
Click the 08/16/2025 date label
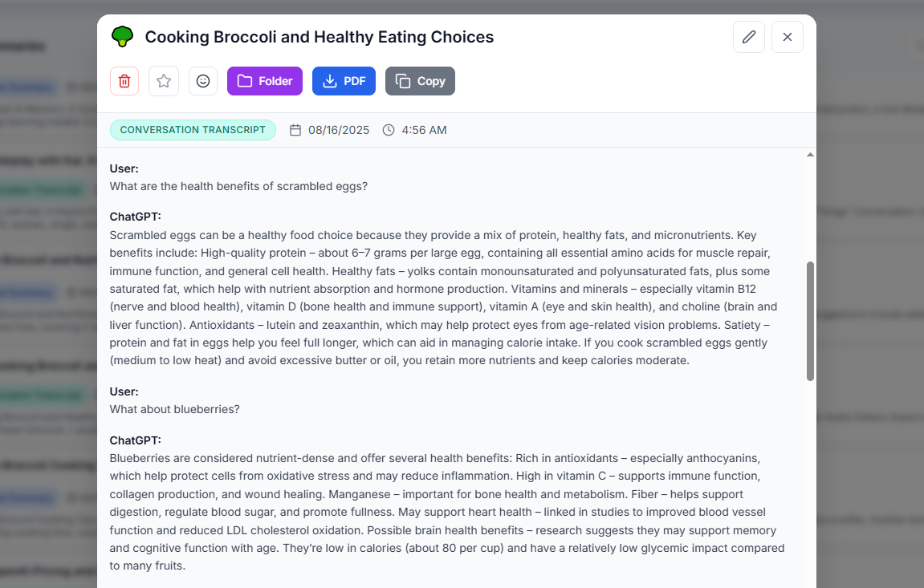click(x=339, y=130)
